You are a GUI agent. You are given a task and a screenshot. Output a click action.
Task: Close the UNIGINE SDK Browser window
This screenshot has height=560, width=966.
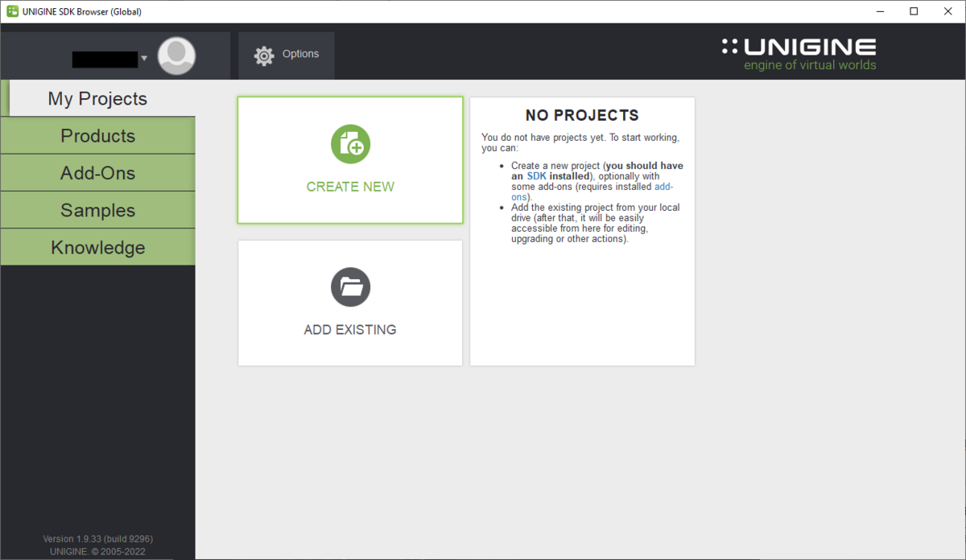pos(948,11)
